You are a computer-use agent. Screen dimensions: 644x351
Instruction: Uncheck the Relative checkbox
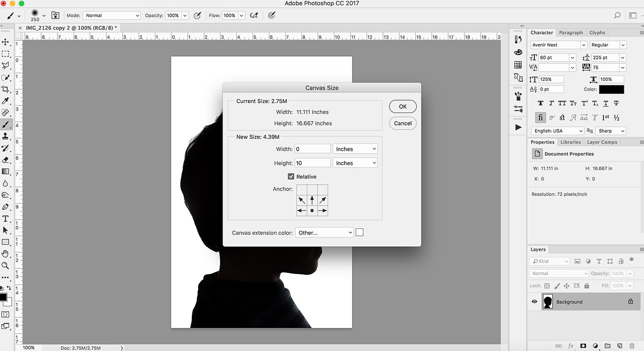pos(291,177)
